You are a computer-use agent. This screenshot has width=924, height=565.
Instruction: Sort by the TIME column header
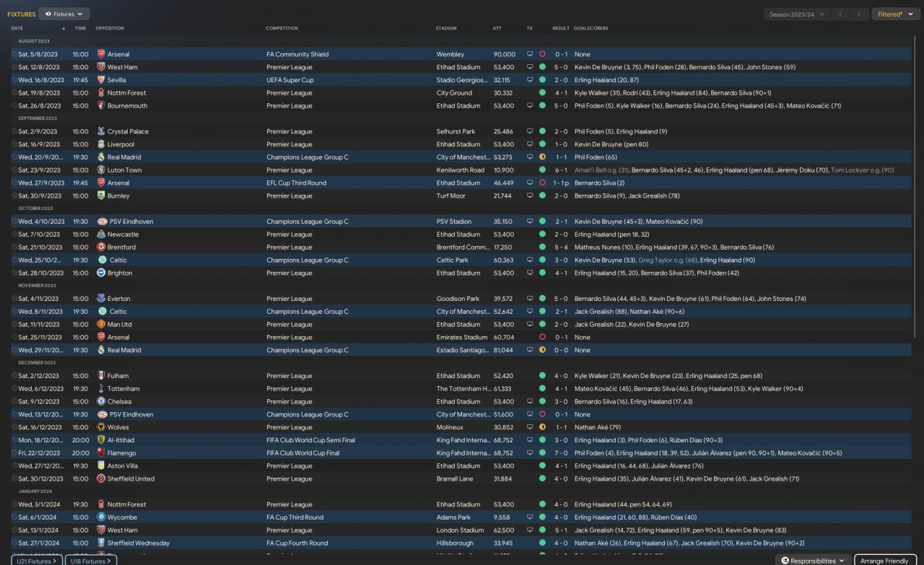80,28
